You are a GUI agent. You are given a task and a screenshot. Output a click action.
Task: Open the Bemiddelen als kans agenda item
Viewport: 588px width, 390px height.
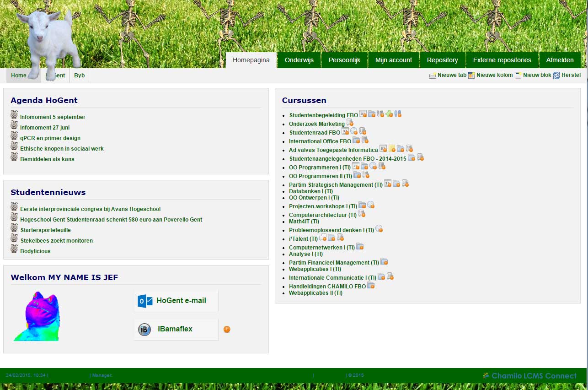(x=47, y=159)
